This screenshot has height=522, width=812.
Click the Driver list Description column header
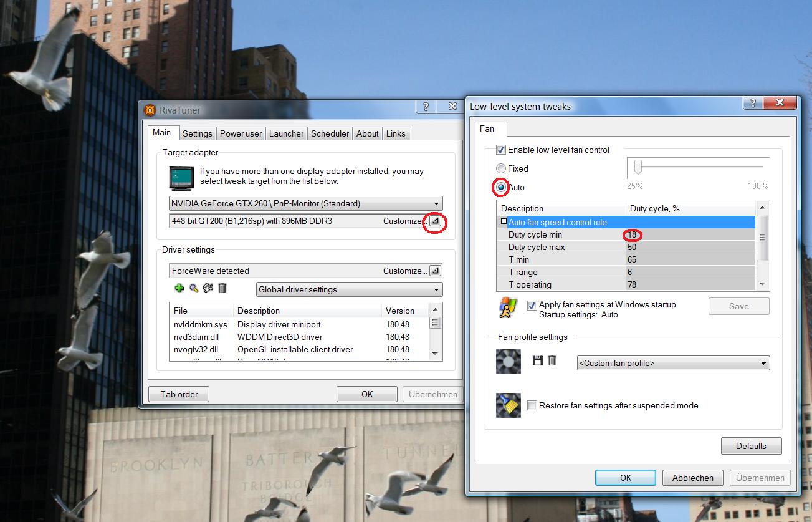[x=307, y=311]
